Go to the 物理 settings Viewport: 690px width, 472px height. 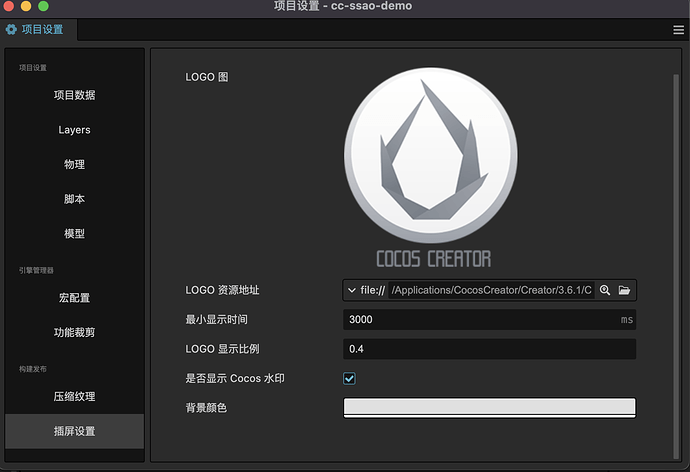(74, 165)
